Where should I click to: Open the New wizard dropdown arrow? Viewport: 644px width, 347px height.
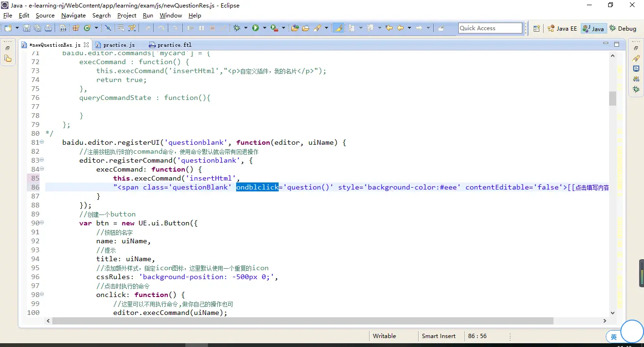tap(17, 28)
